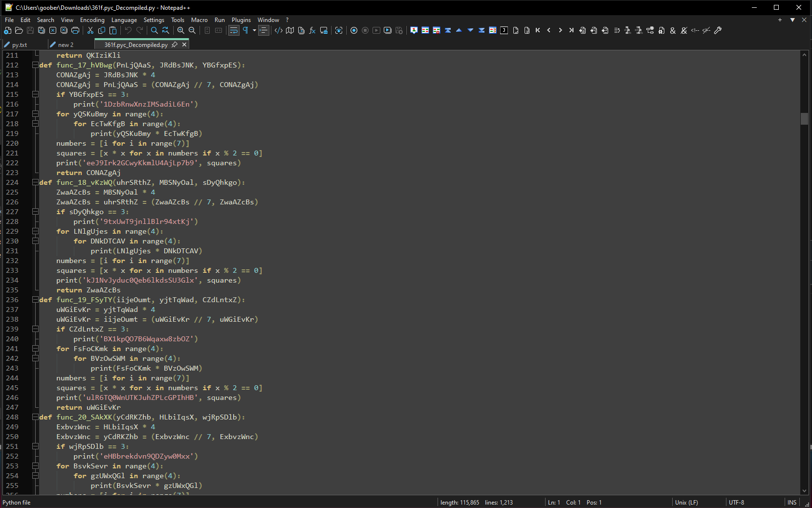Image resolution: width=812 pixels, height=508 pixels.
Task: Click the blue up-arrow previous difference icon
Action: [x=459, y=30]
